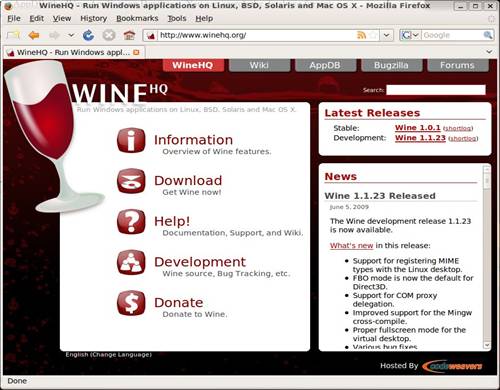Switch to the AppDB tab
Image resolution: width=500 pixels, height=390 pixels.
325,65
